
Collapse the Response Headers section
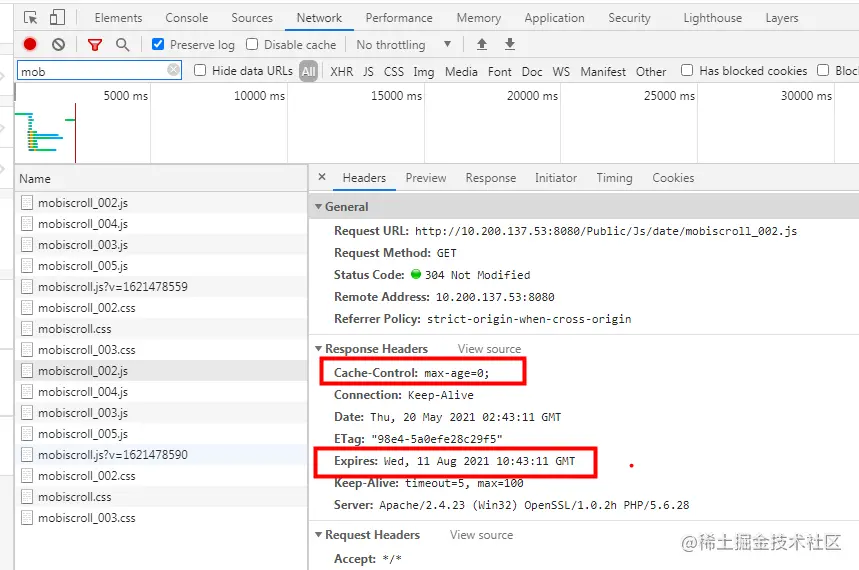click(x=318, y=349)
